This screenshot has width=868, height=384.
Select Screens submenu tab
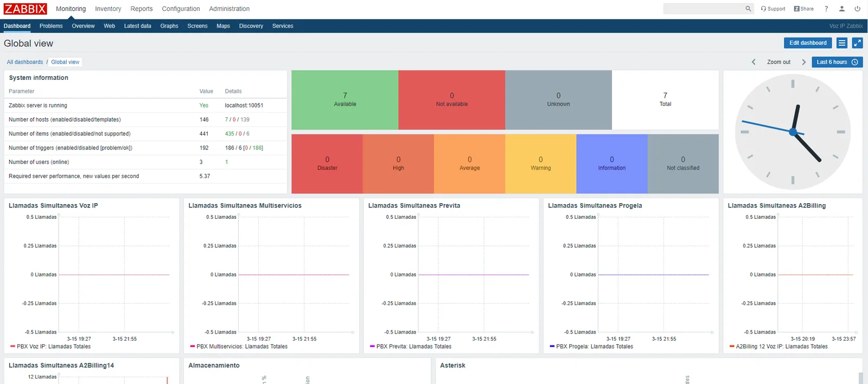click(x=197, y=26)
